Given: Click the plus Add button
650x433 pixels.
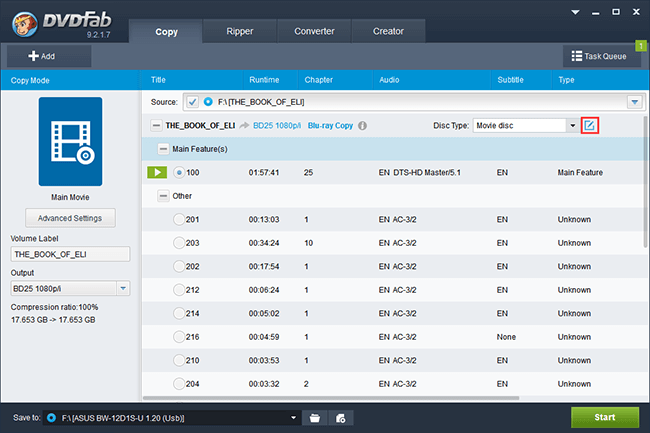Looking at the screenshot, I should point(49,56).
